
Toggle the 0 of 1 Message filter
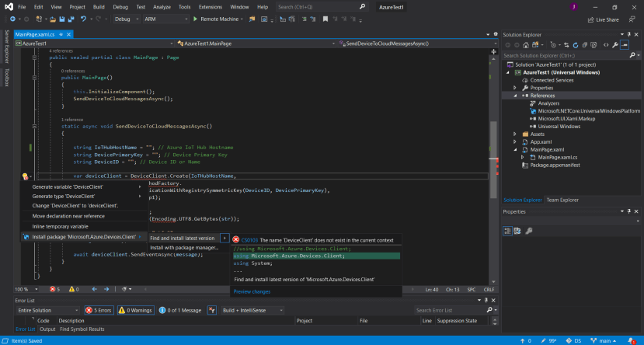[180, 310]
